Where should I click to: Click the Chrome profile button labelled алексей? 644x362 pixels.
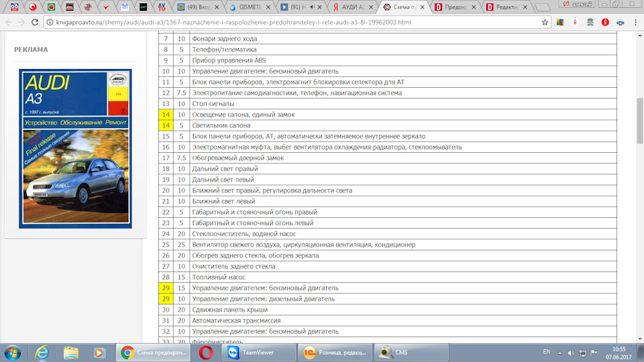tap(577, 4)
